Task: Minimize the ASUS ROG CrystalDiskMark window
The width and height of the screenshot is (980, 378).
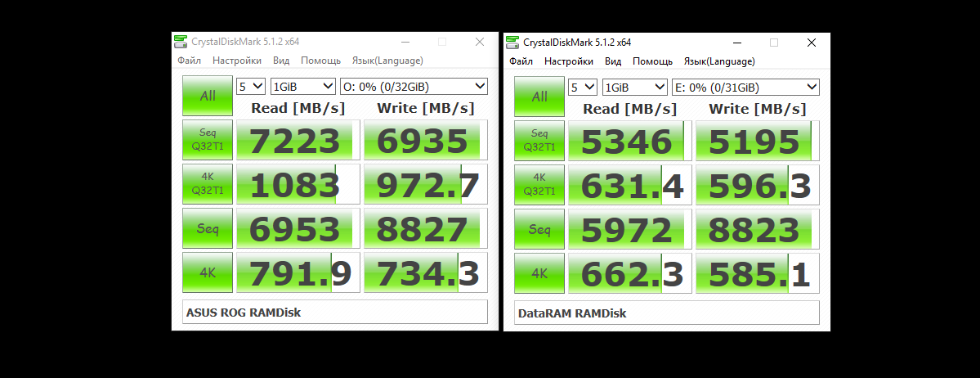Action: click(x=405, y=42)
